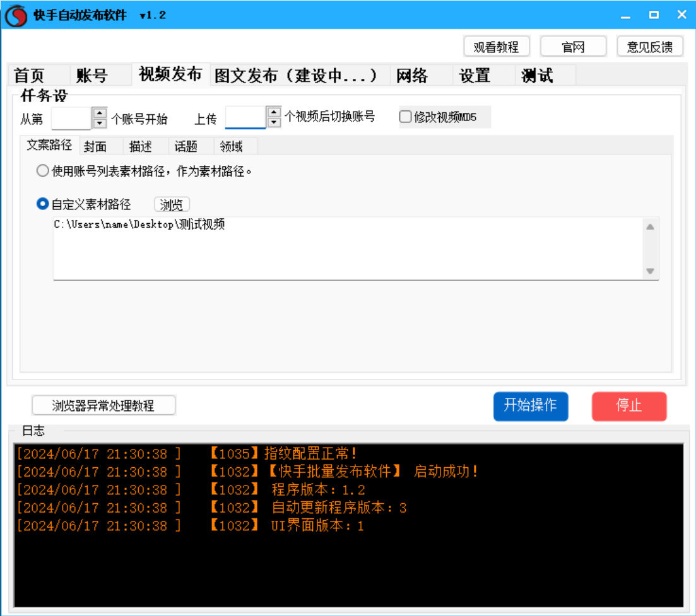Focus the starting account number field
The image size is (696, 616).
point(71,119)
